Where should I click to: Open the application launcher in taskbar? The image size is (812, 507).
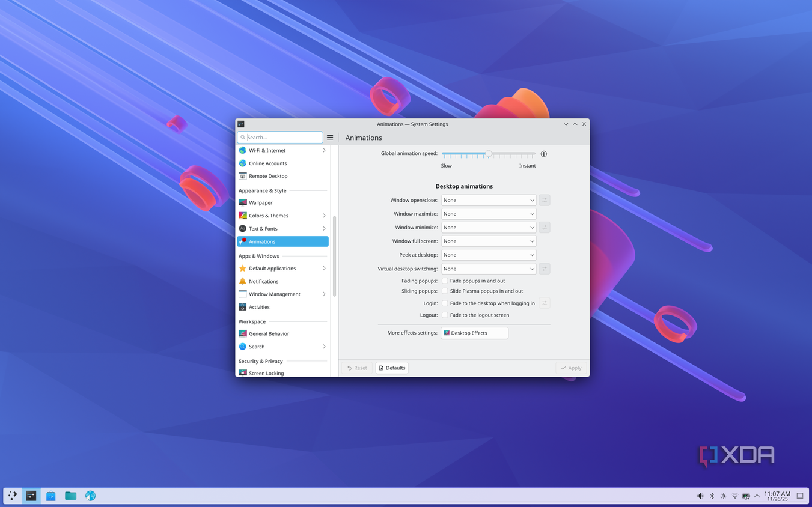[13, 496]
